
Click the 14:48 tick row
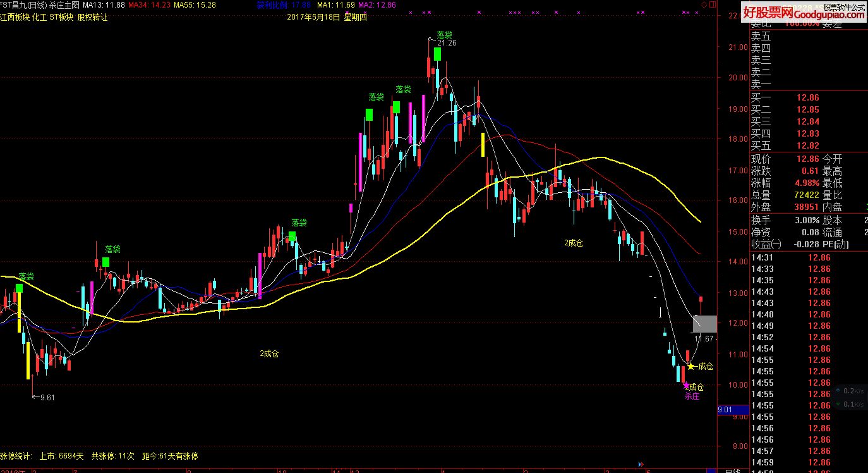pyautogui.click(x=809, y=314)
